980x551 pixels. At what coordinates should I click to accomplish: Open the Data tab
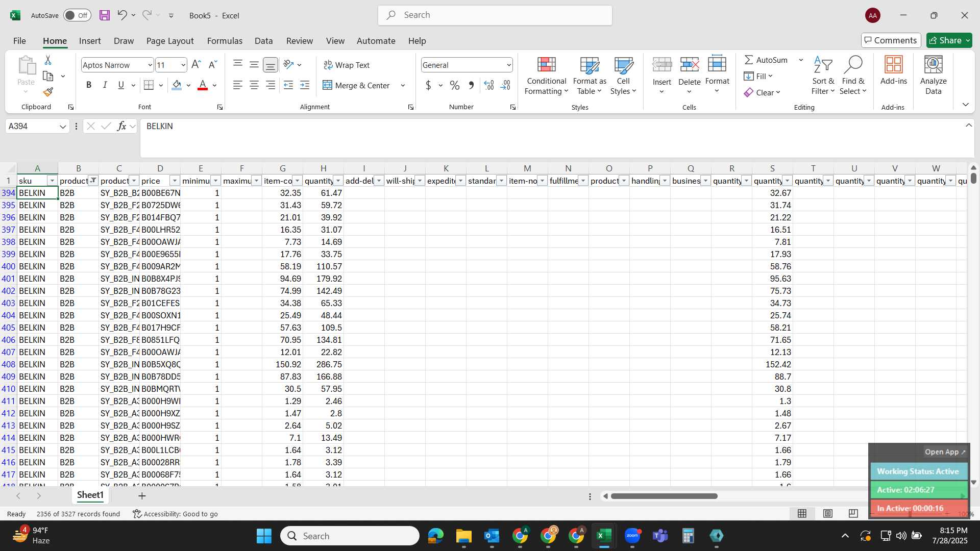pos(264,41)
